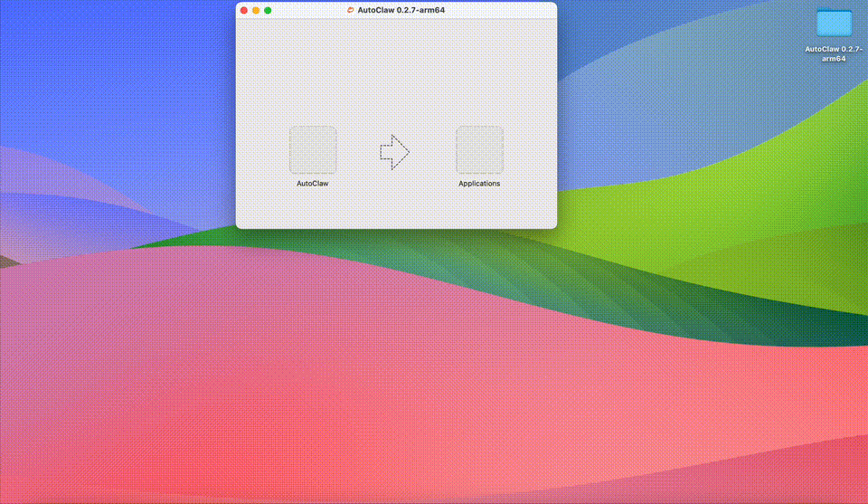The height and width of the screenshot is (504, 868).
Task: Minimize the installer window with yellow button
Action: click(x=256, y=10)
